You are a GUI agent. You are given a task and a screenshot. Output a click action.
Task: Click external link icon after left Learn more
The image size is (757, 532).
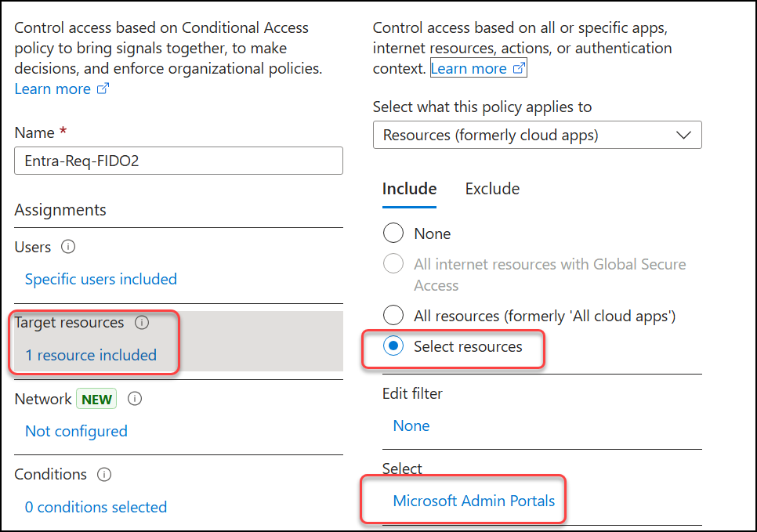click(103, 89)
